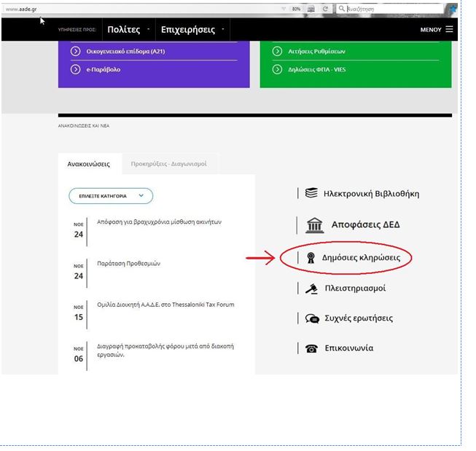Select the Ανακοινώσεις tab
Screen dimensions: 476x451
point(88,164)
